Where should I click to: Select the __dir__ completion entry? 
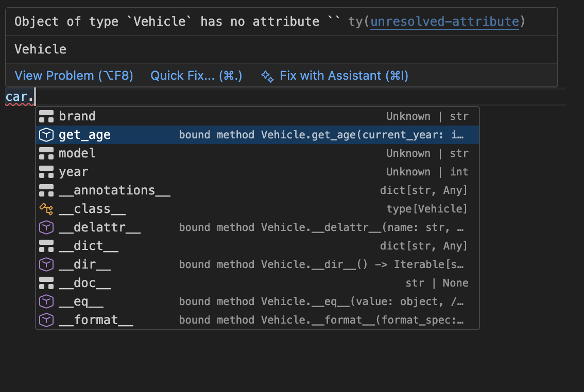tap(84, 264)
